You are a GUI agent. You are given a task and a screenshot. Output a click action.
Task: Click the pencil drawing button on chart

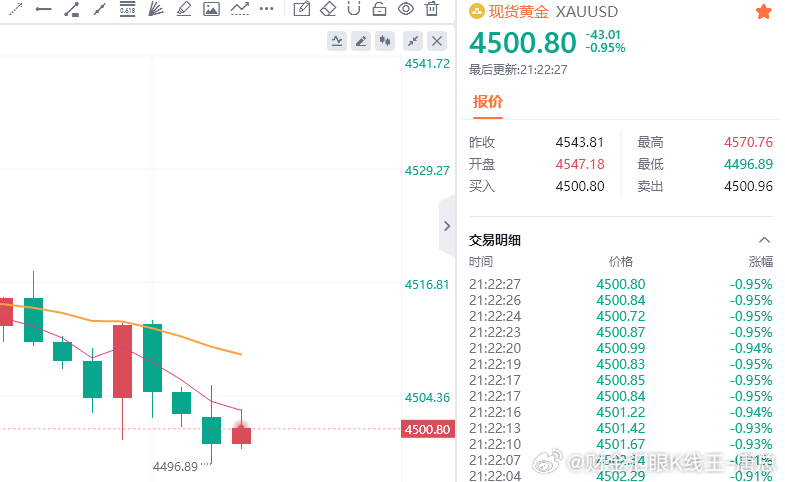[361, 41]
